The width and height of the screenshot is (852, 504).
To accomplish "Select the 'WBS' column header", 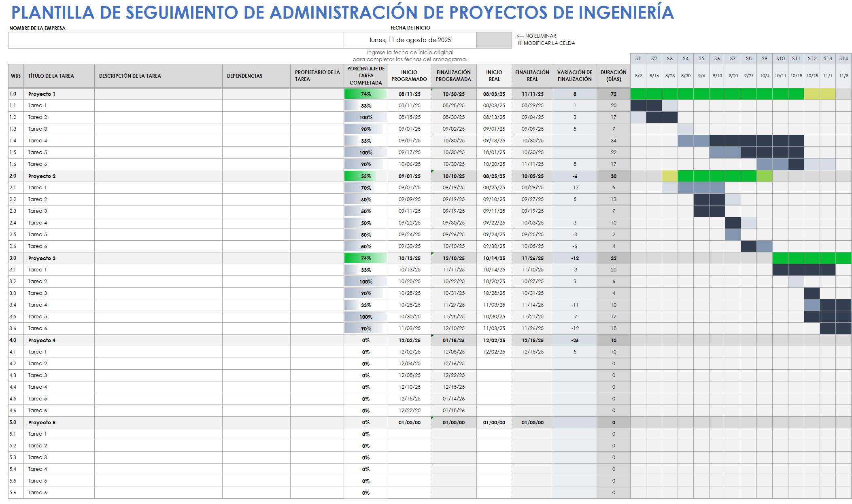I will point(16,76).
